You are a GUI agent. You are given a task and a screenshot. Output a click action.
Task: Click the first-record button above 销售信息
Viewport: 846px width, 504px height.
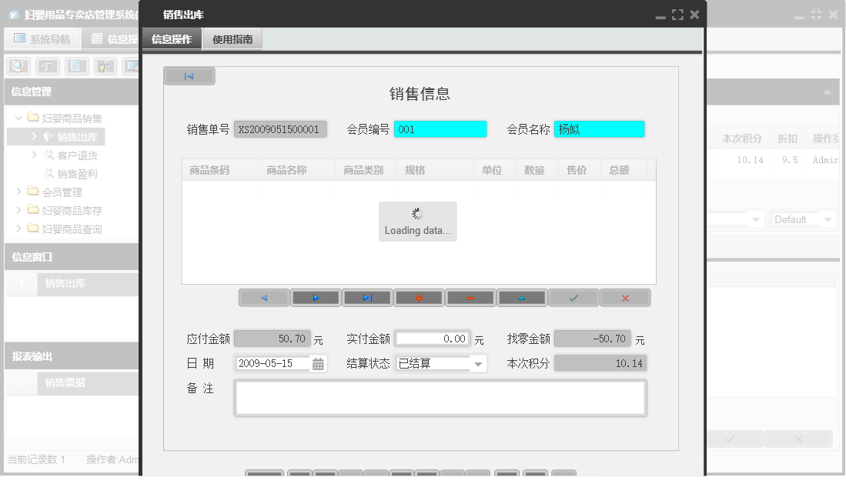click(189, 75)
